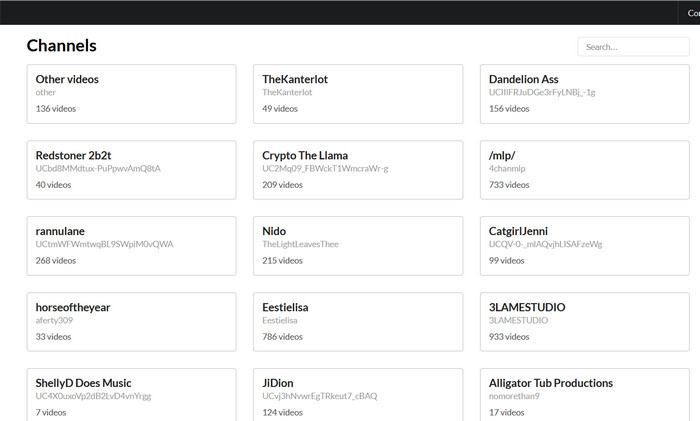The height and width of the screenshot is (421, 700).
Task: Click the '933 videos' count text
Action: coord(509,337)
